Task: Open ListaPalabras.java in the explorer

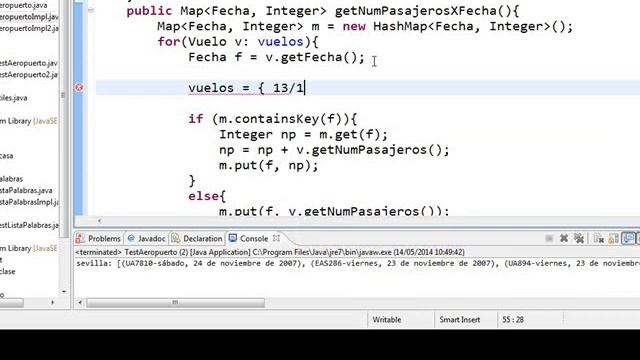Action: pos(26,191)
